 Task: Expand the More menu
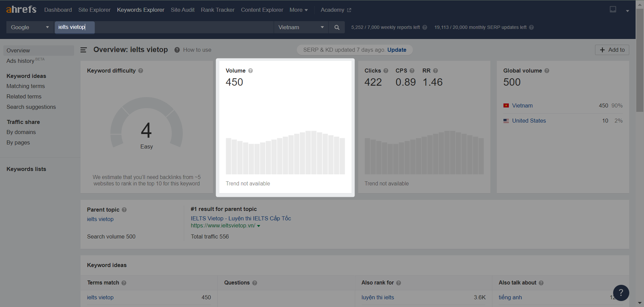click(299, 10)
